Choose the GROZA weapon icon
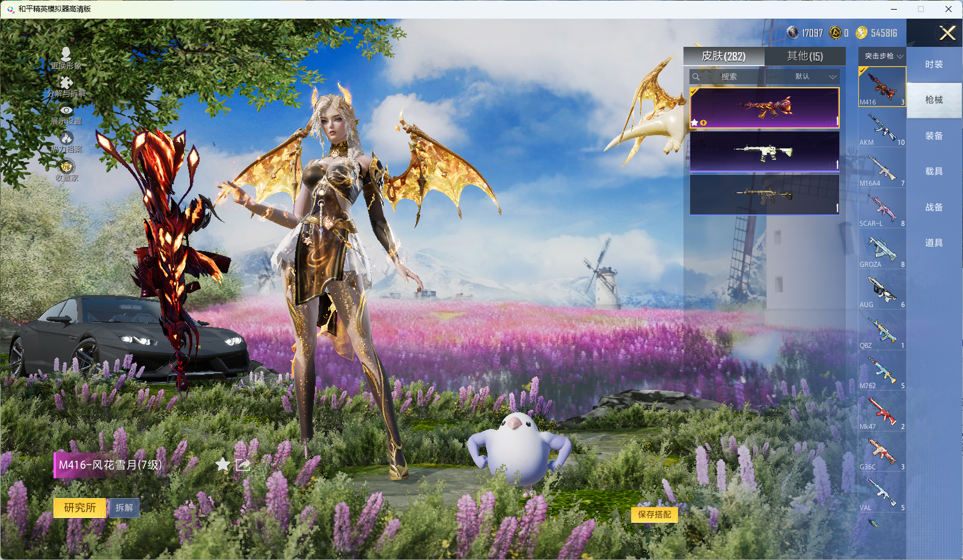This screenshot has width=963, height=560. (881, 249)
